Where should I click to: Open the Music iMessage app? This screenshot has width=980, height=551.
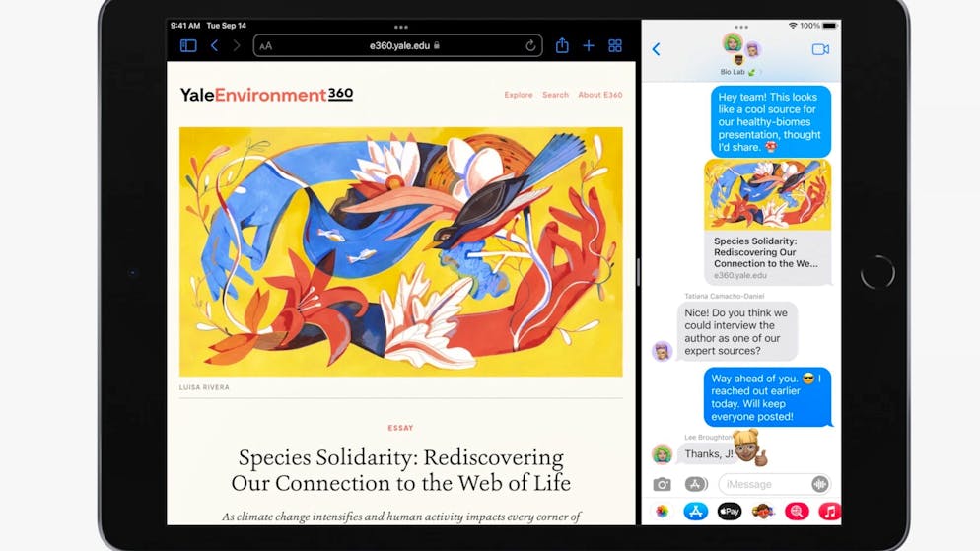[x=830, y=512]
